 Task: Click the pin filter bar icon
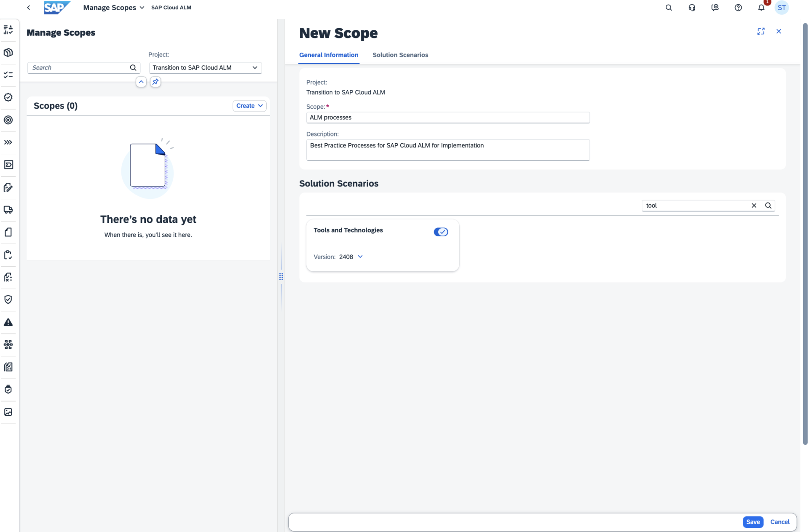pos(155,82)
